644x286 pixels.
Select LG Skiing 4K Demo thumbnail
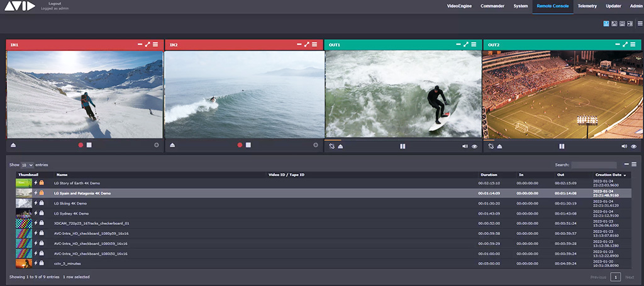coord(24,203)
